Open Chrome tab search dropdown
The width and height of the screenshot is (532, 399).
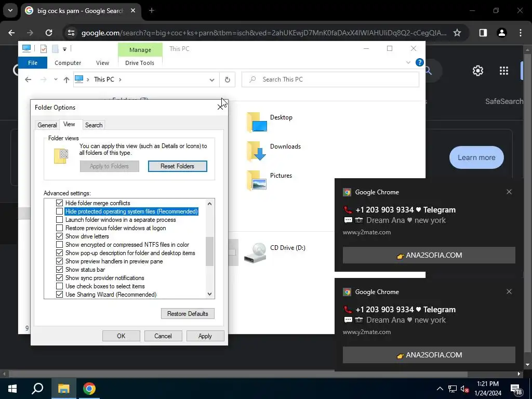(10, 10)
